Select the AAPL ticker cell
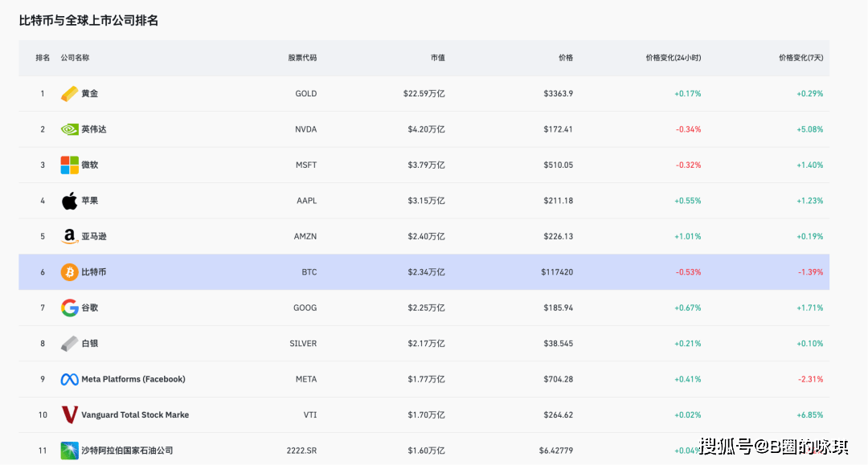The height and width of the screenshot is (465, 868). click(307, 201)
